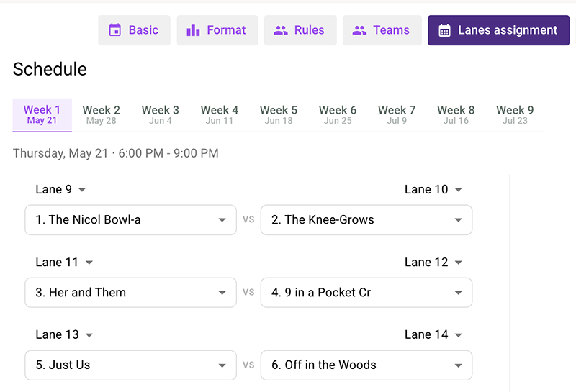This screenshot has width=576, height=392.
Task: Change team Her and Them selection
Action: click(x=131, y=293)
